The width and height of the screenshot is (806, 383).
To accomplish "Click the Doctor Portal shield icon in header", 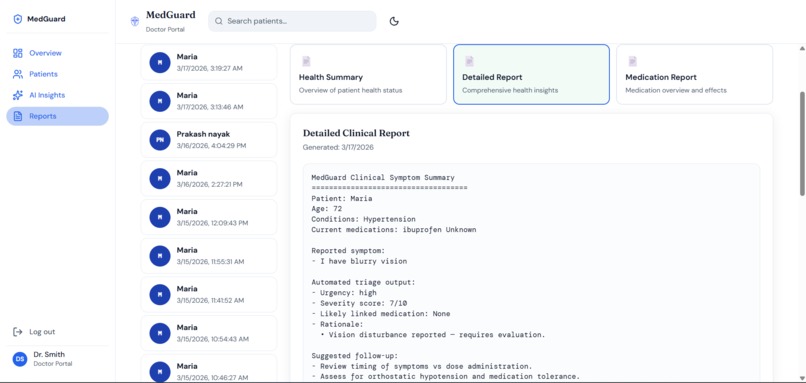I will (135, 22).
